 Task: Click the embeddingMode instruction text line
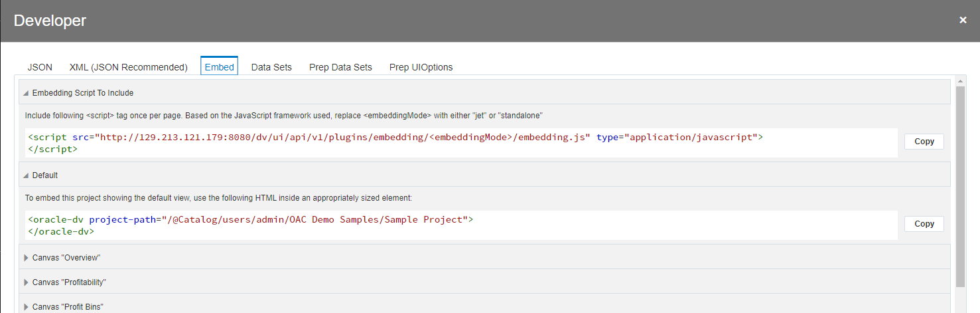tap(284, 116)
